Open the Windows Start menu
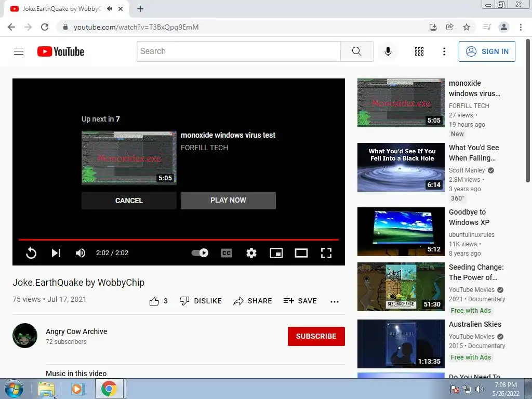The height and width of the screenshot is (399, 532). (14, 389)
